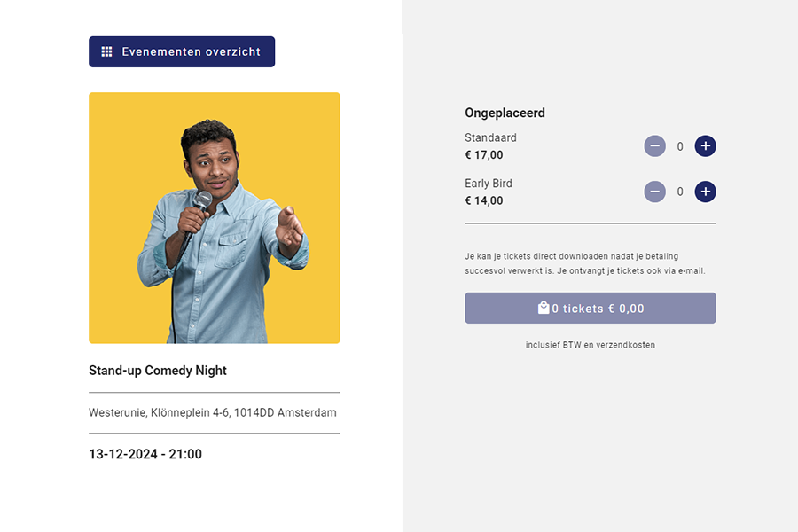The height and width of the screenshot is (532, 798).
Task: Click the Early Bird ticket label
Action: tap(489, 184)
